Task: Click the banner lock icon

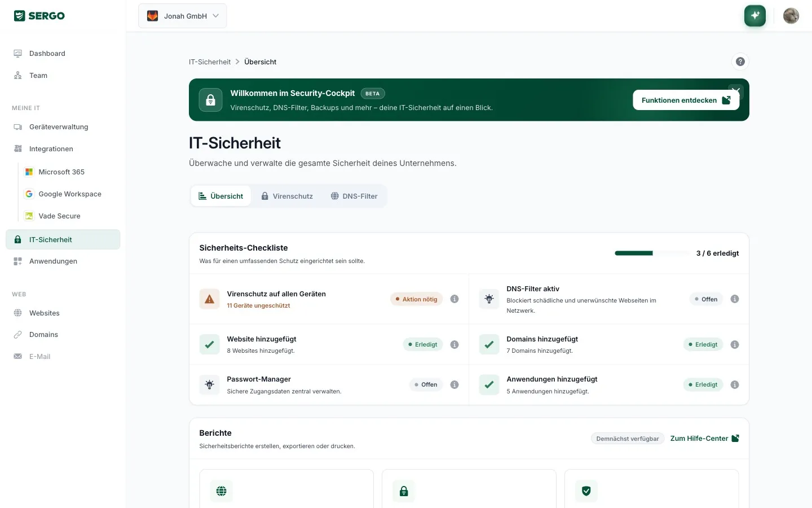Action: (211, 100)
